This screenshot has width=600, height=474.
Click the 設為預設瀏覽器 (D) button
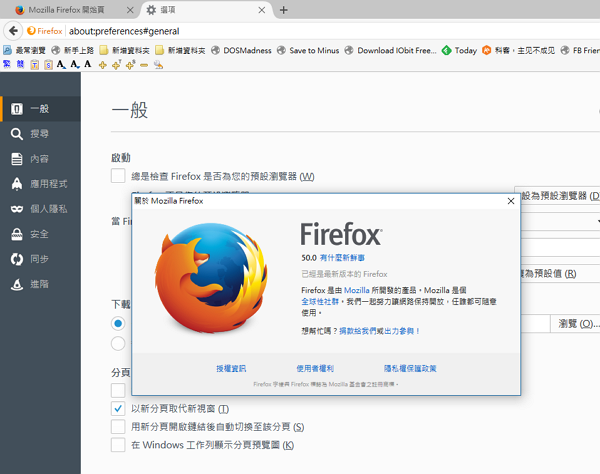pos(558,196)
